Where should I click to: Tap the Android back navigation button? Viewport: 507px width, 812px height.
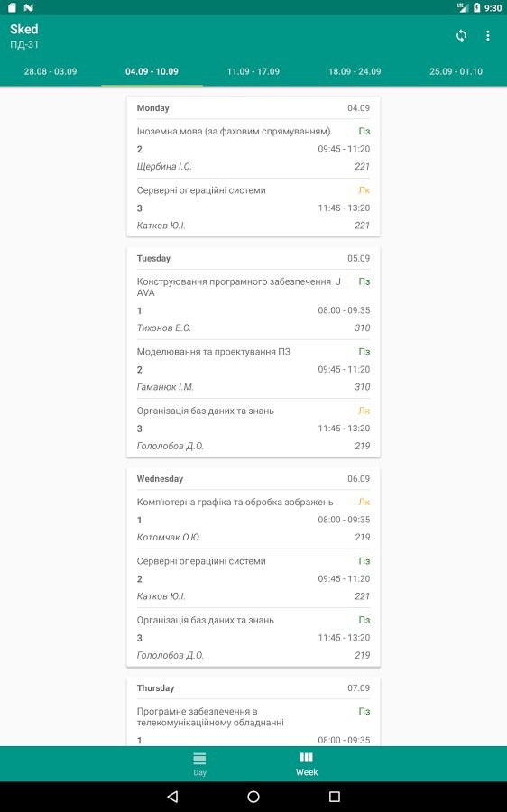click(173, 797)
